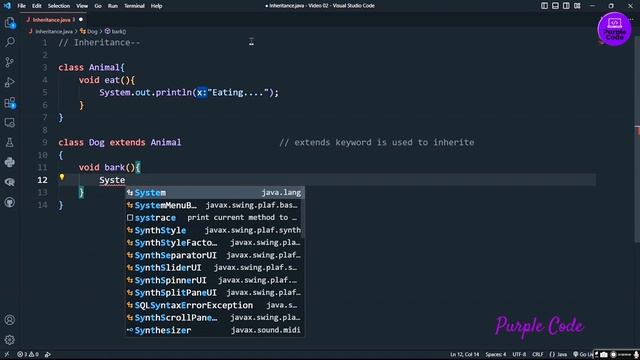Image resolution: width=640 pixels, height=360 pixels.
Task: Select SynthScrollPane… suggestion
Action: 214,318
